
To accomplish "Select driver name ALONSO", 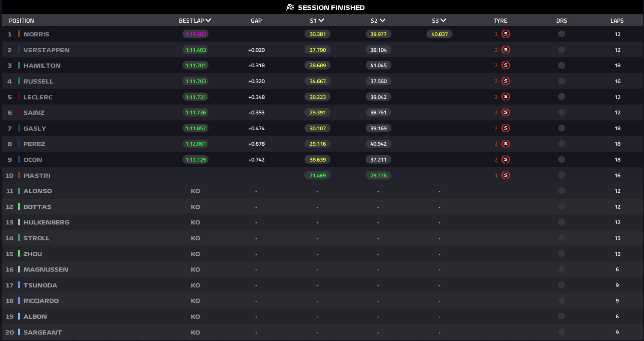I will tap(38, 191).
